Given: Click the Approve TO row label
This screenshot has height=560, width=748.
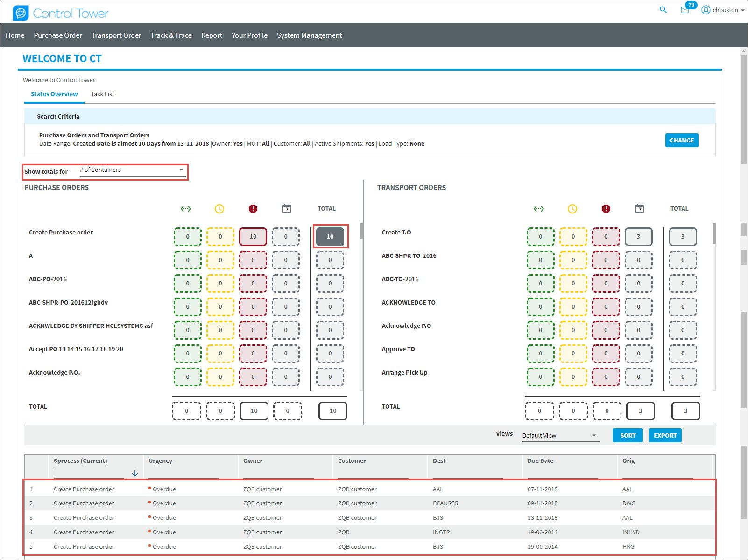Looking at the screenshot, I should coord(398,349).
